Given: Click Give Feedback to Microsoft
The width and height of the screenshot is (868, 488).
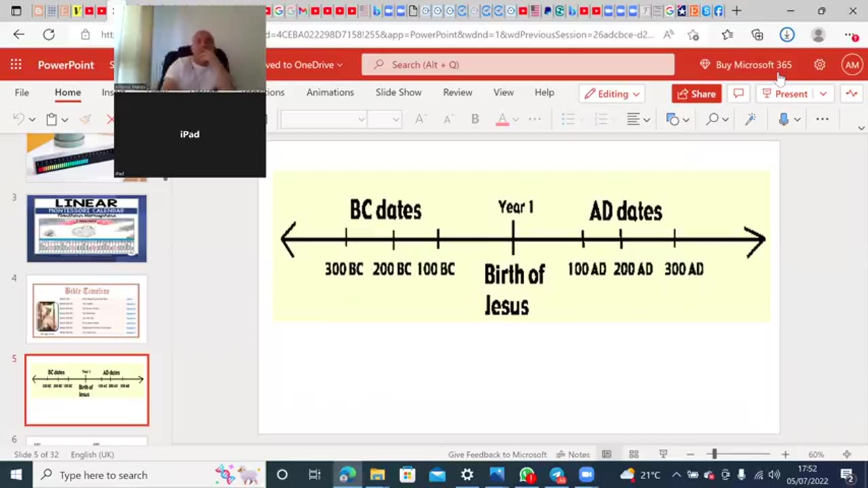Looking at the screenshot, I should 497,454.
